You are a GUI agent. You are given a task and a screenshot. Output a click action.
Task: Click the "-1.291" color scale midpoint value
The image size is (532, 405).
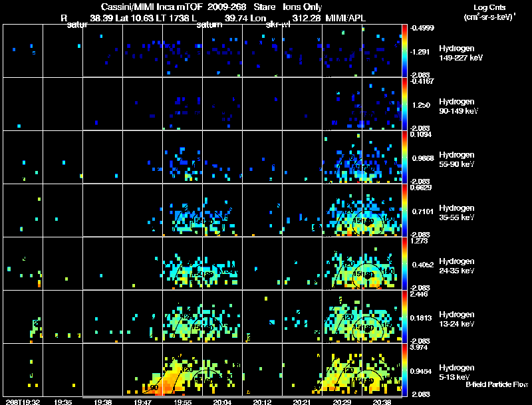pyautogui.click(x=420, y=52)
